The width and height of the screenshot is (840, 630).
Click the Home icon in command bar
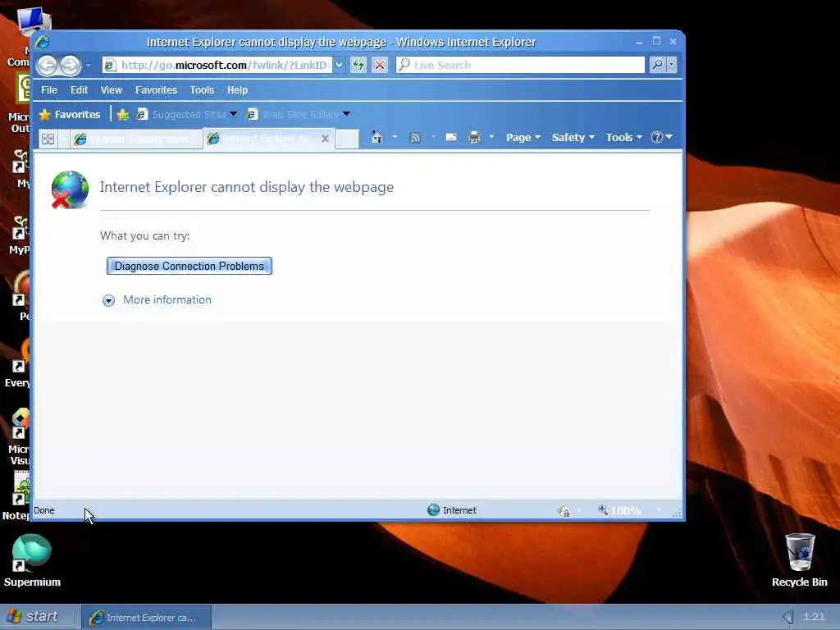pos(377,137)
